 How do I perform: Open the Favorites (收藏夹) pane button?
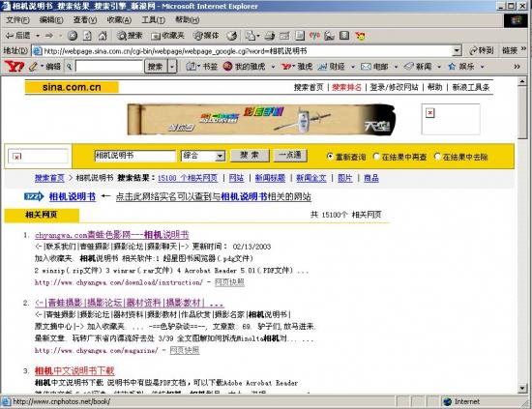point(167,36)
